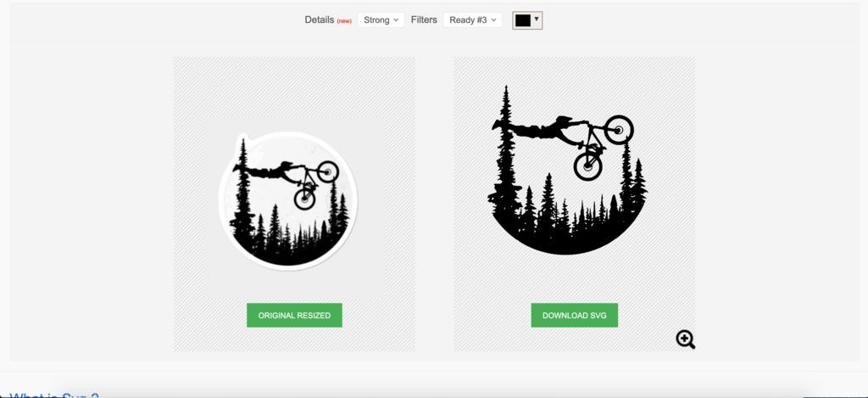Viewport: 868px width, 398px height.
Task: Click the dark semicircle ground in SVG result
Action: tap(567, 238)
